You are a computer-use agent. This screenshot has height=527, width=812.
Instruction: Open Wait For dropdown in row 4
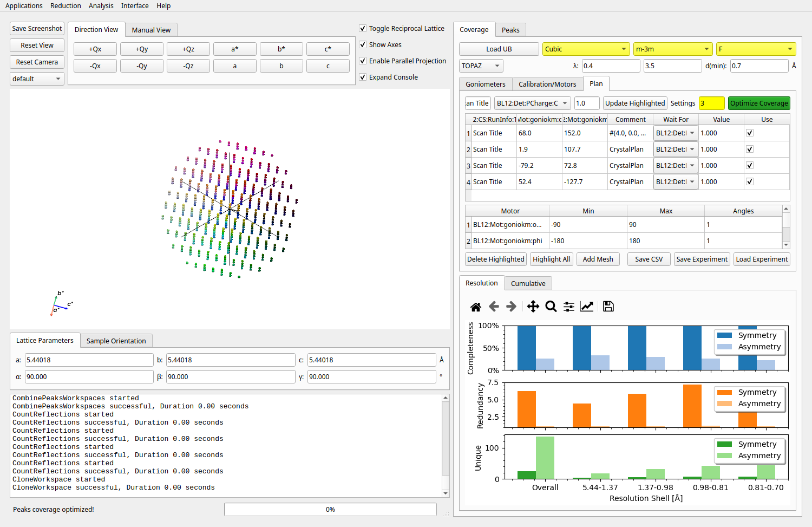[675, 181]
